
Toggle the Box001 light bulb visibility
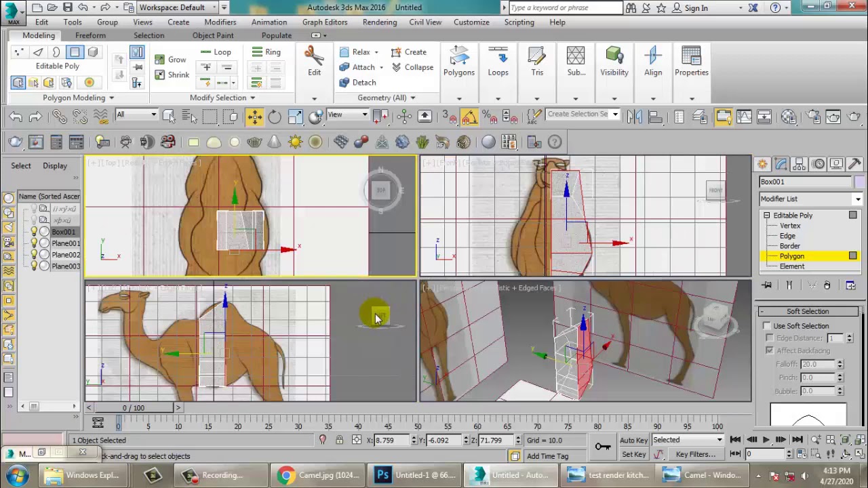(x=34, y=232)
